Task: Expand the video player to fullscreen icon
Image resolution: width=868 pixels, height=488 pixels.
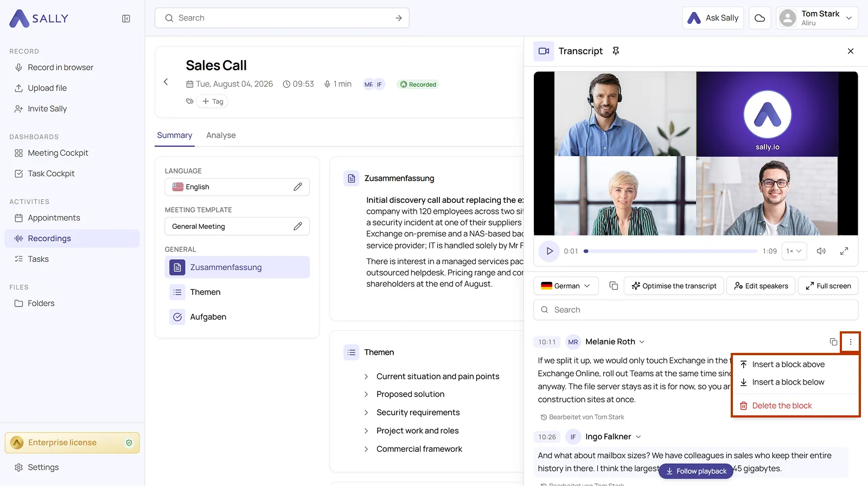Action: coord(844,251)
